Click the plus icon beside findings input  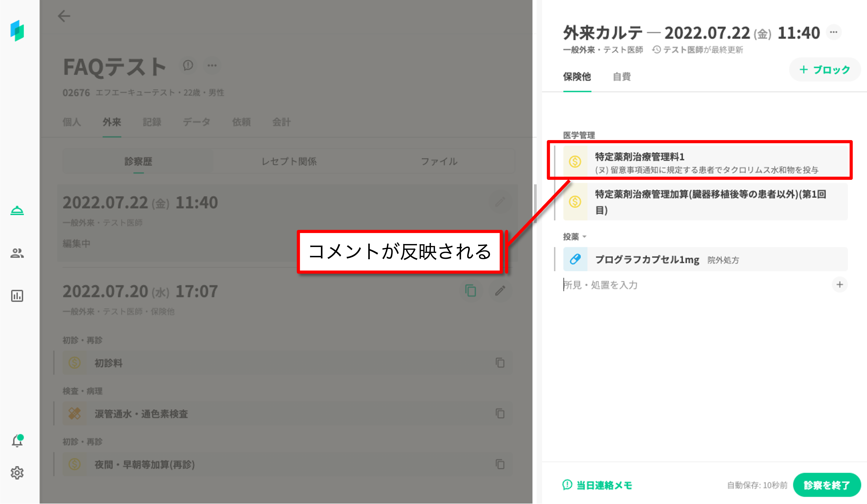point(839,284)
